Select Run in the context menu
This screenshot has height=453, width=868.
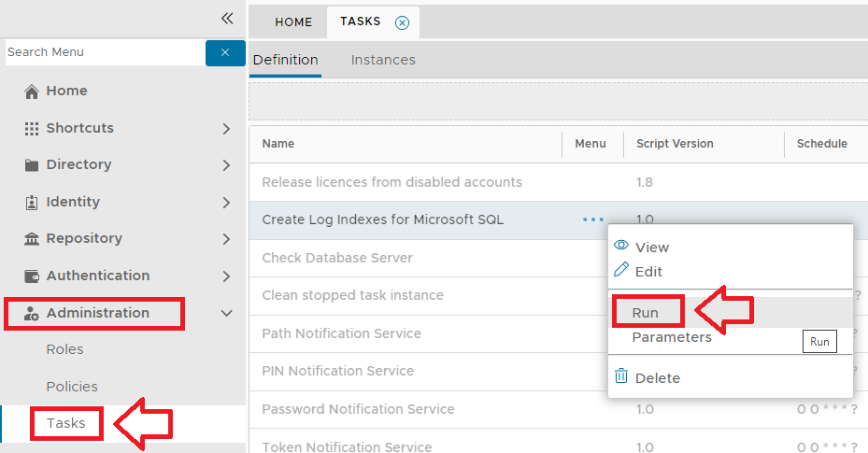(x=646, y=313)
